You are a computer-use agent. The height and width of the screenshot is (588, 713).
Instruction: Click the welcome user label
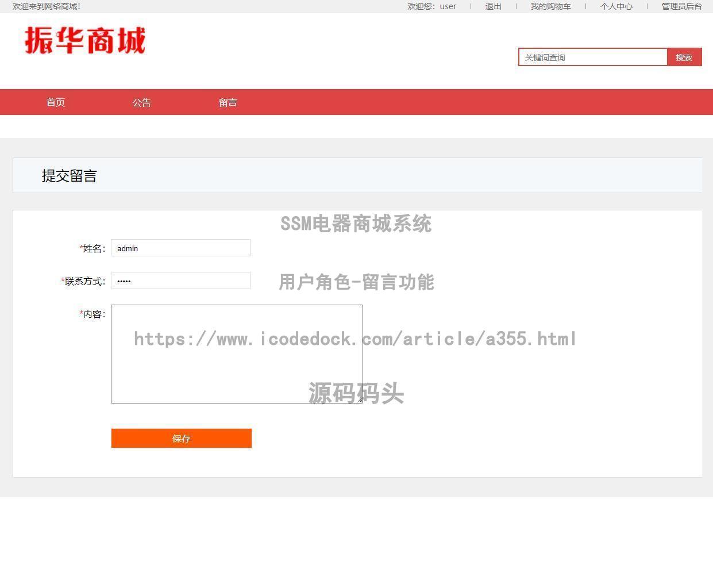pos(431,6)
